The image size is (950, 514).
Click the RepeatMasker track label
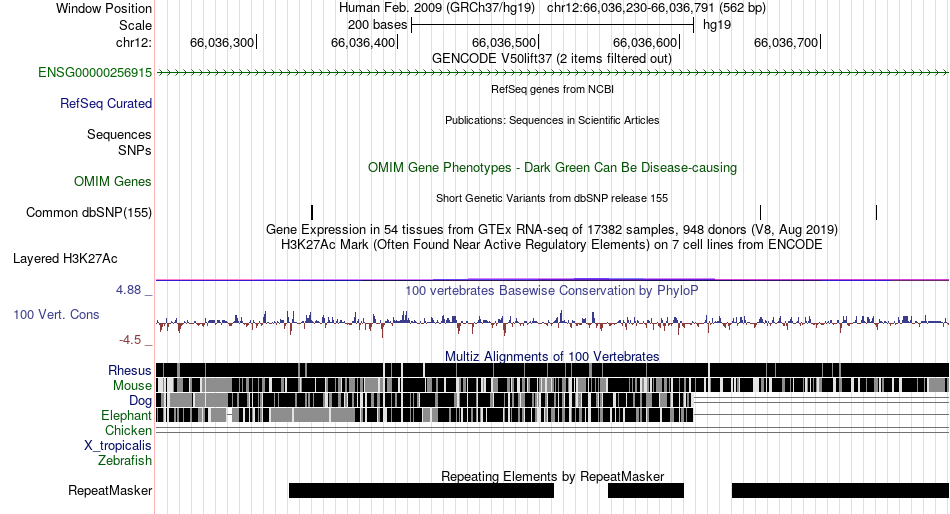tap(110, 490)
